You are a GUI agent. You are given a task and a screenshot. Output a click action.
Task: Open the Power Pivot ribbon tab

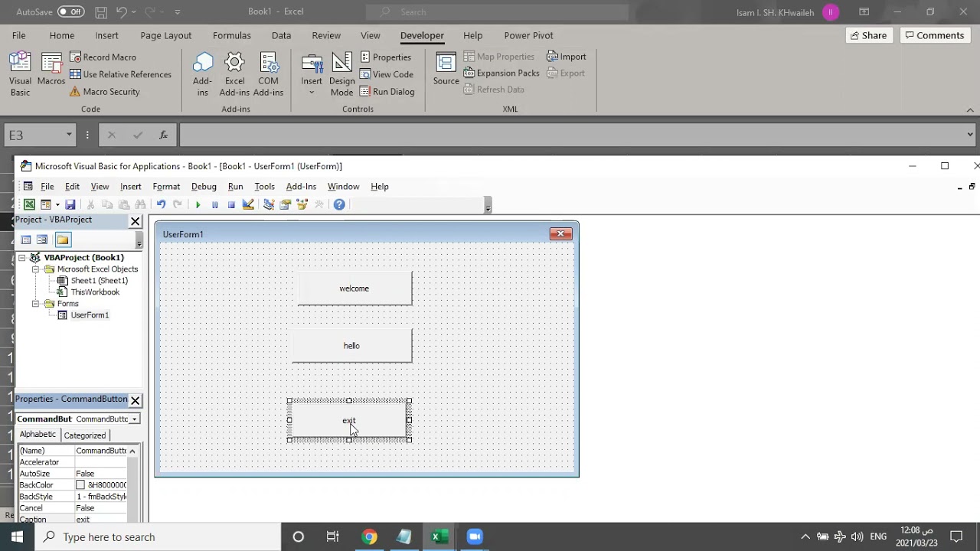point(528,35)
